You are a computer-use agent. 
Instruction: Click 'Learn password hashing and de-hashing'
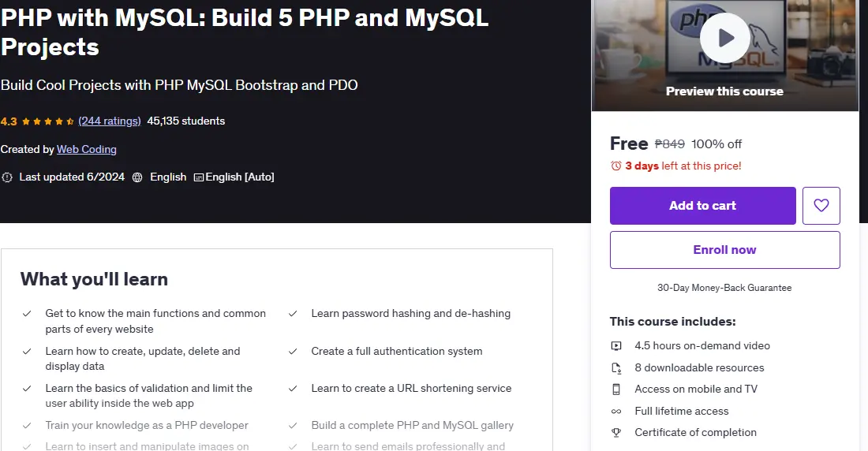(411, 314)
